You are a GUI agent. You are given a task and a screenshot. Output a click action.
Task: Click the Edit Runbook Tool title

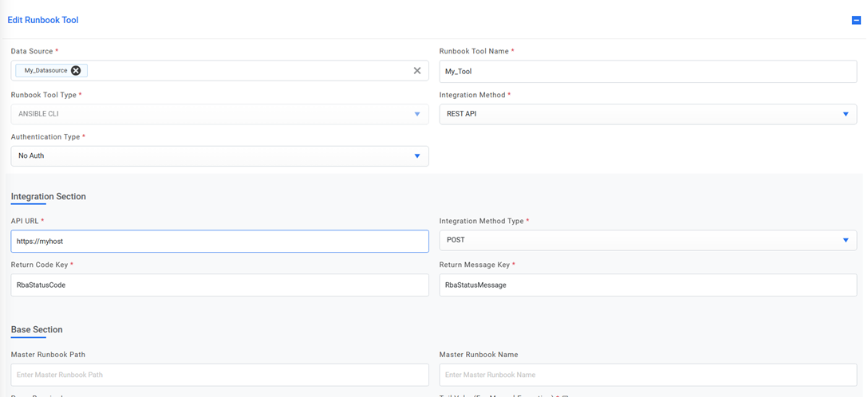click(x=43, y=20)
